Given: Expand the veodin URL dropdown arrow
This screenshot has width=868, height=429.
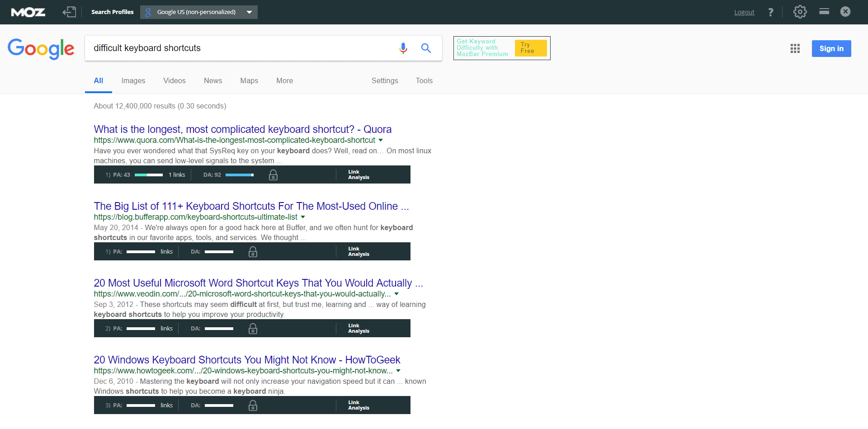Looking at the screenshot, I should point(396,294).
